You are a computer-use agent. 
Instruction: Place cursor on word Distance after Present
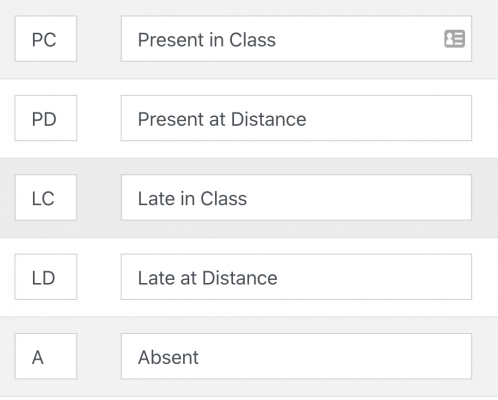(268, 119)
